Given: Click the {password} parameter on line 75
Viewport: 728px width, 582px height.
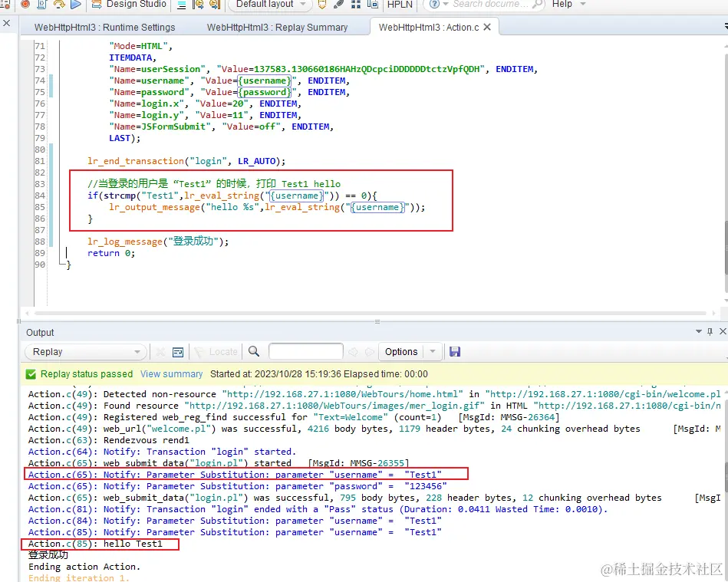Looking at the screenshot, I should coord(265,92).
